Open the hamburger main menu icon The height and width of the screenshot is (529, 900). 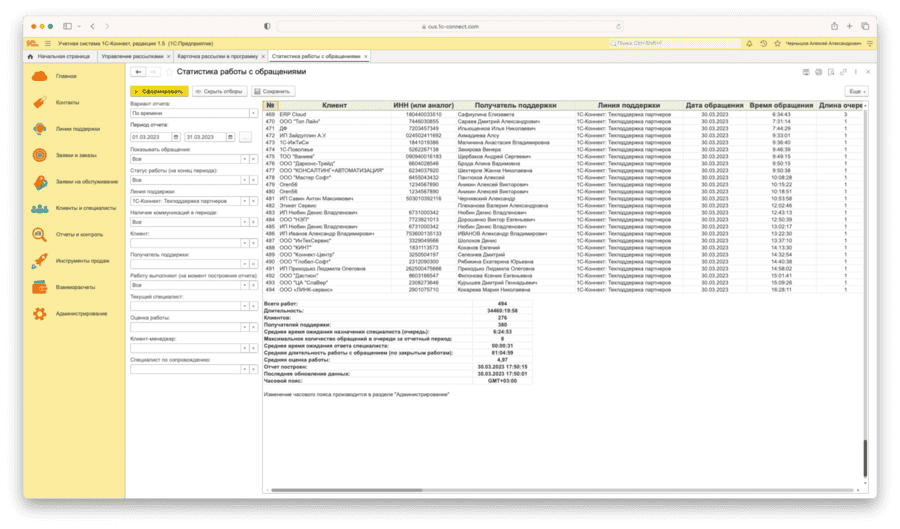pos(48,44)
